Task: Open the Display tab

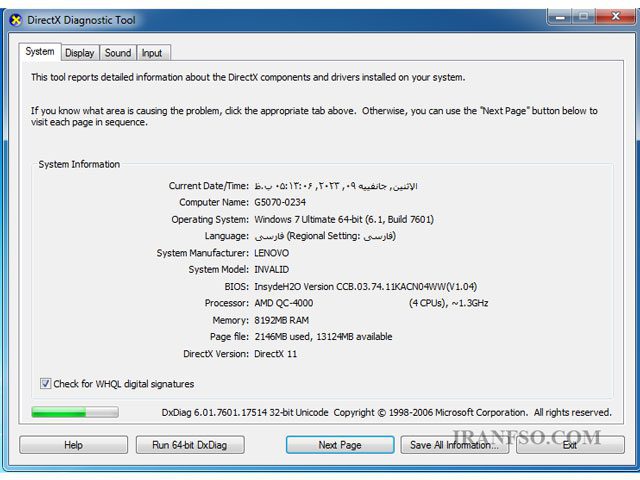Action: (x=80, y=53)
